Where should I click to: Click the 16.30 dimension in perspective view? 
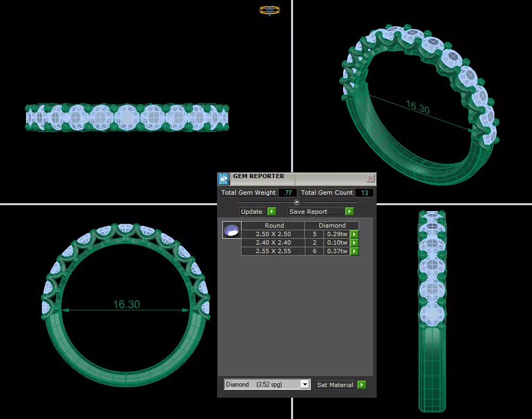click(x=418, y=107)
